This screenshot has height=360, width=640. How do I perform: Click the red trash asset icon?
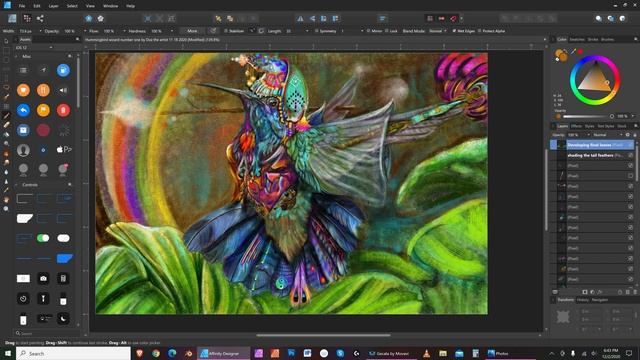click(63, 110)
